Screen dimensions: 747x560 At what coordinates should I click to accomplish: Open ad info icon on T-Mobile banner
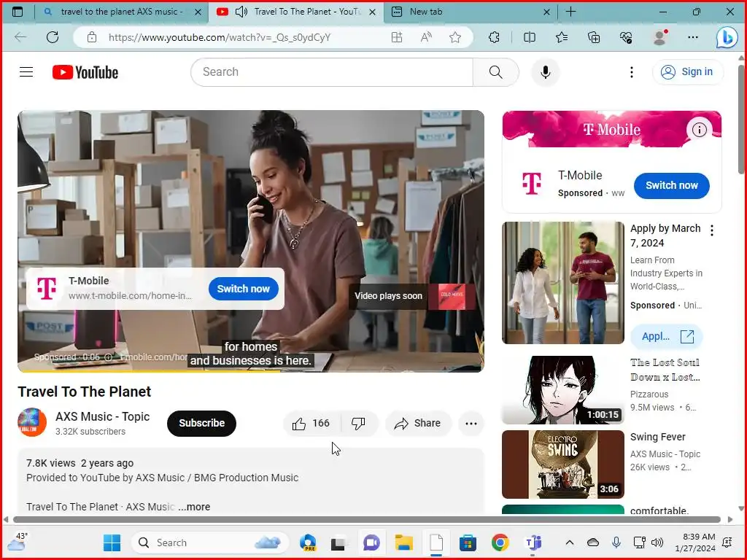[699, 130]
